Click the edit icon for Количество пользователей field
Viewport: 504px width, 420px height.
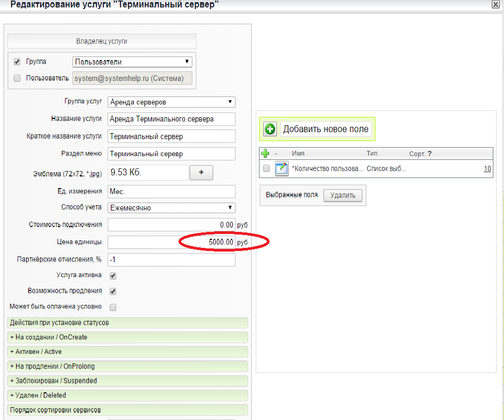coord(281,168)
